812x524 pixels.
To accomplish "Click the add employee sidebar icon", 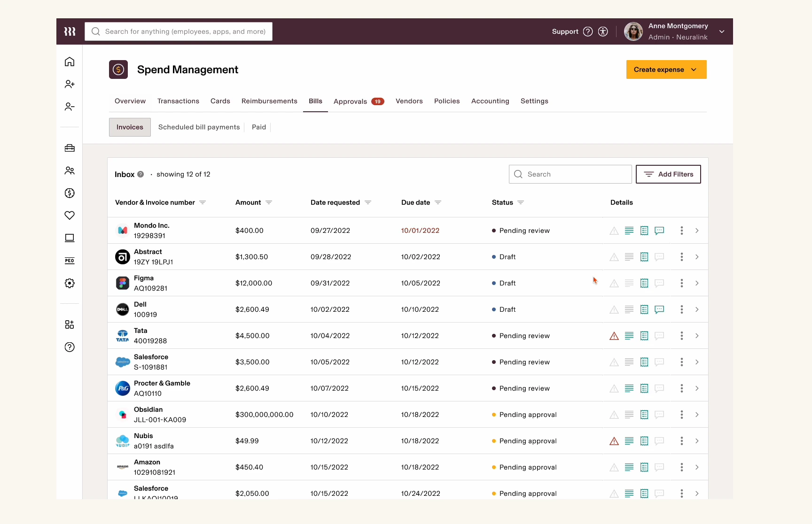I will tap(70, 84).
